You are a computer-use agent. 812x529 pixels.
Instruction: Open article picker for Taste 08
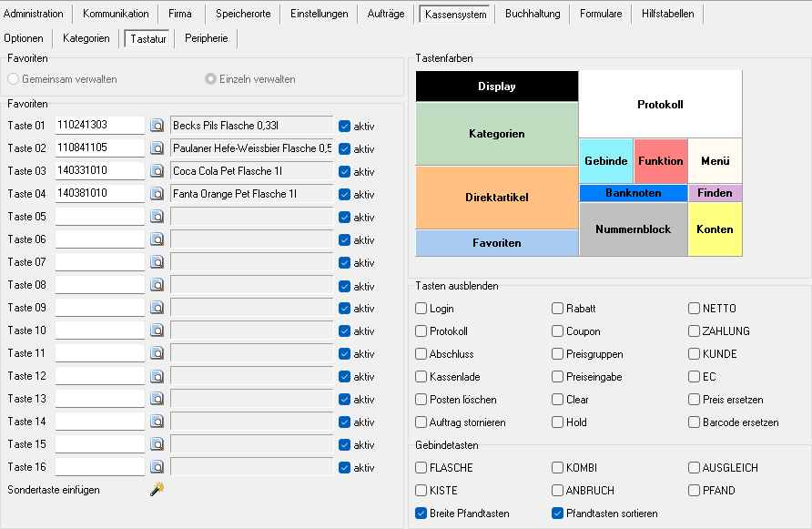pyautogui.click(x=157, y=285)
